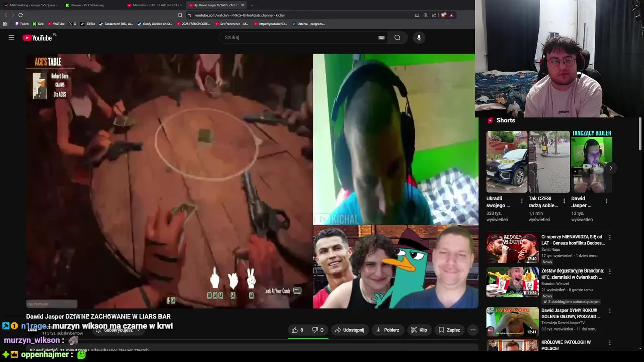The image size is (644, 362).
Task: Open the Twitch bookmark
Action: [x=22, y=24]
